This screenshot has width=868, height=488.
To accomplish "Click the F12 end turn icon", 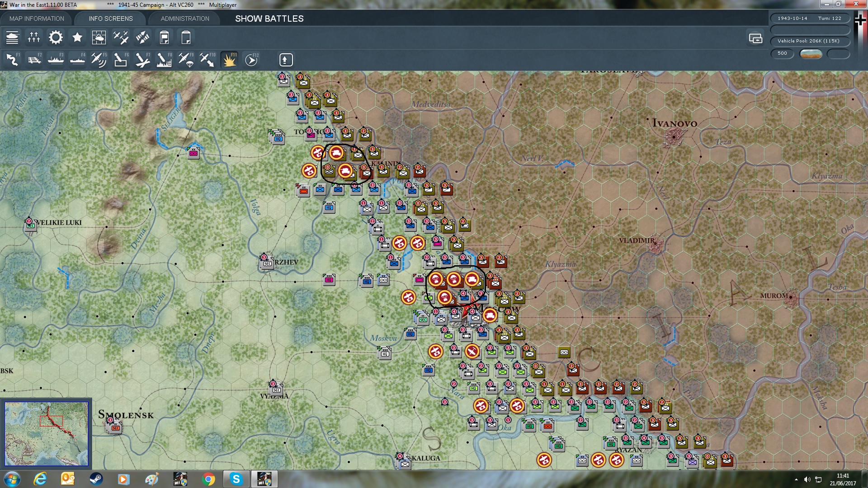I will tap(251, 60).
